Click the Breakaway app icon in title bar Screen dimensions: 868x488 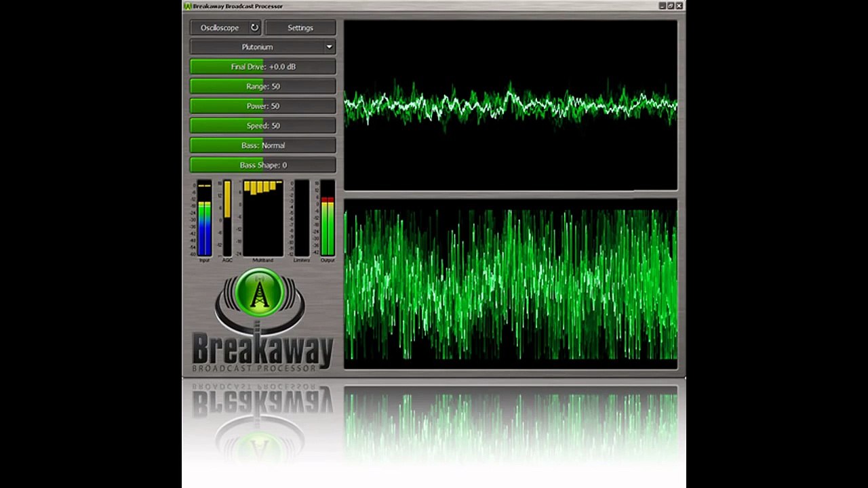[x=188, y=6]
